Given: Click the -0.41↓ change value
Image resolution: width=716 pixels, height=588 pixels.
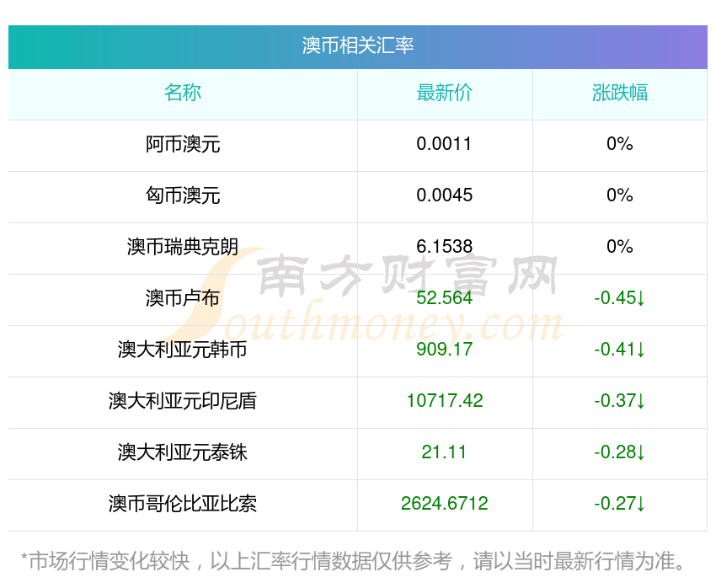Looking at the screenshot, I should click(x=620, y=350).
